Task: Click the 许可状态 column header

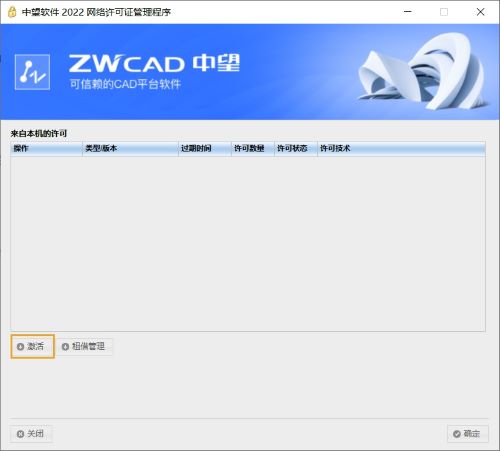Action: click(296, 148)
